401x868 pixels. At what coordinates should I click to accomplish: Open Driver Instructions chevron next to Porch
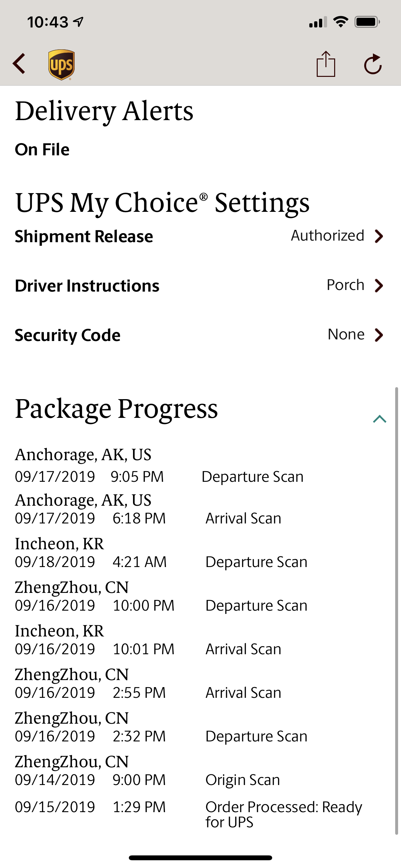coord(379,286)
